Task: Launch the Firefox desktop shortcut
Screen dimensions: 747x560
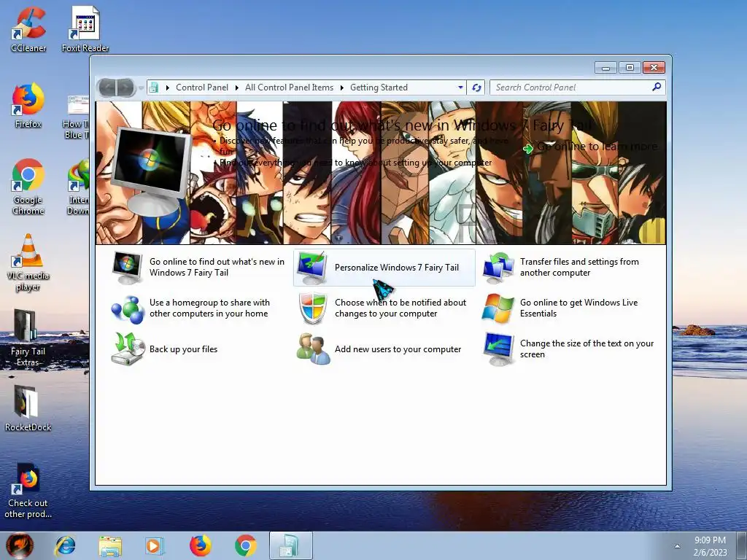Action: pyautogui.click(x=28, y=106)
